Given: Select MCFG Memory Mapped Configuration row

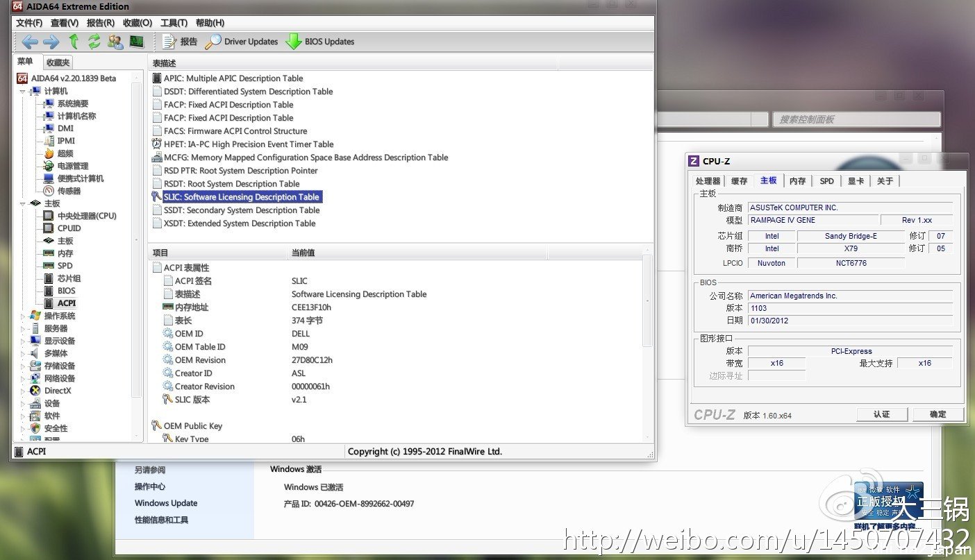Looking at the screenshot, I should click(306, 158).
